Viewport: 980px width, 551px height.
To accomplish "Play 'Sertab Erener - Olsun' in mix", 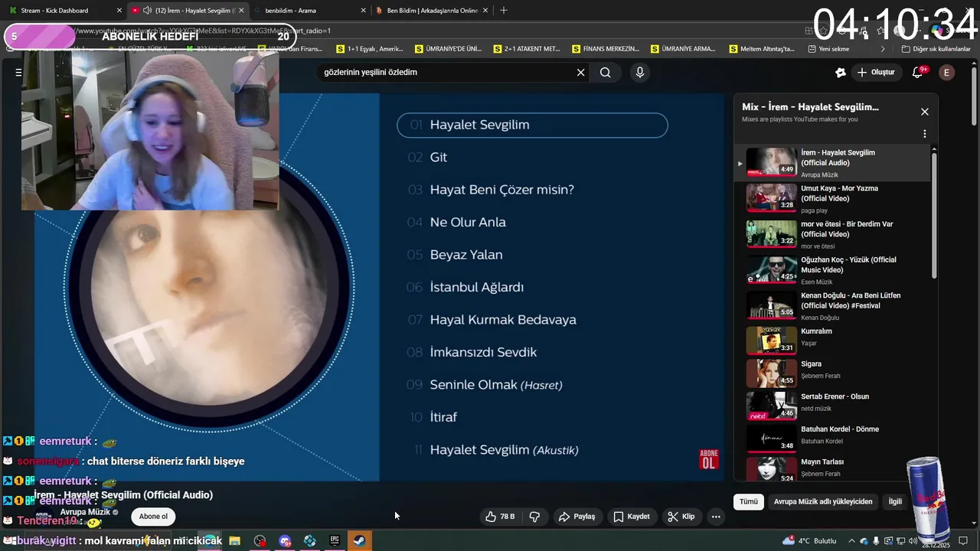I will (833, 406).
